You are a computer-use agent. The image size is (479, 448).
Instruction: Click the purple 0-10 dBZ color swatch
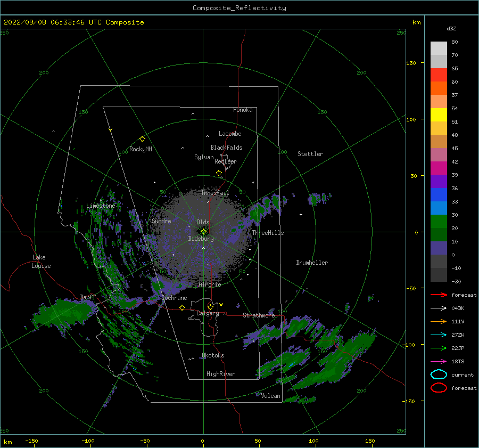click(439, 248)
